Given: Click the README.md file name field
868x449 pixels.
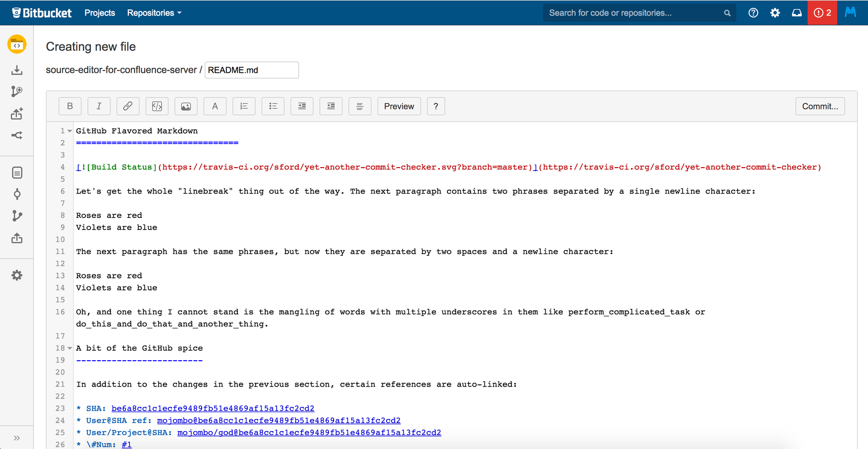Looking at the screenshot, I should point(252,70).
